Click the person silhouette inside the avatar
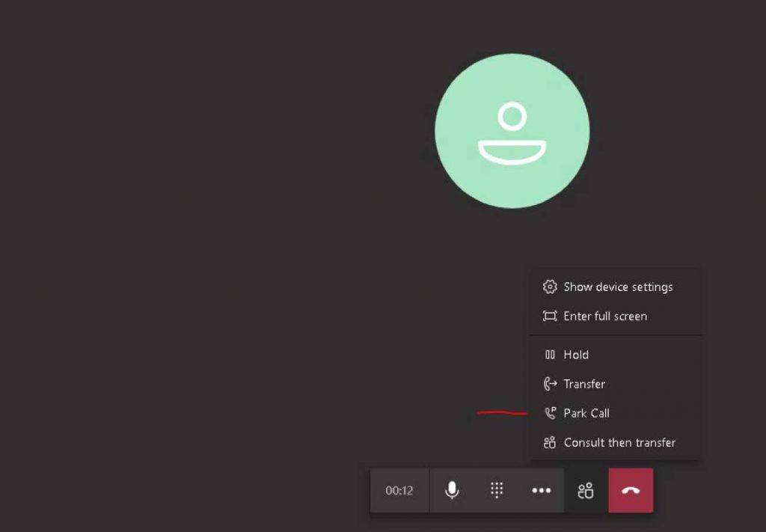This screenshot has width=766, height=532. [x=512, y=133]
